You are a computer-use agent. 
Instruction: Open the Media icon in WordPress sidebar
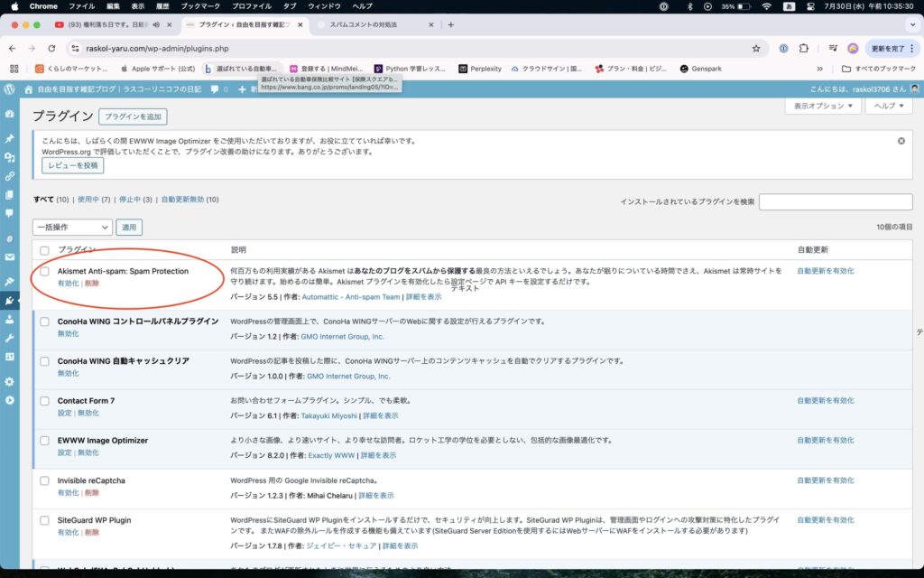[x=9, y=157]
